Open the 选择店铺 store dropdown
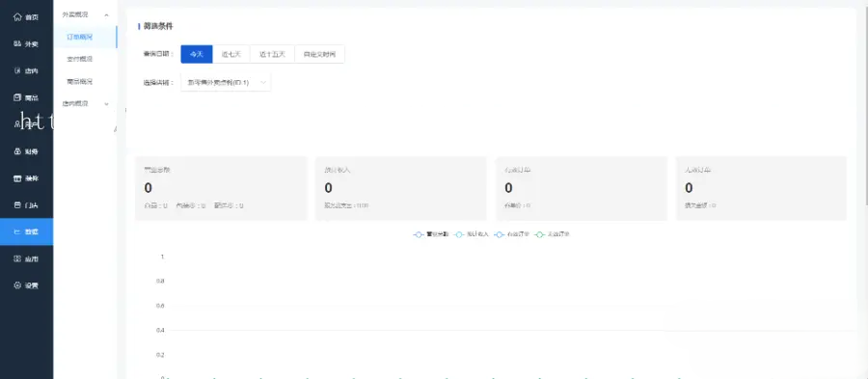 pyautogui.click(x=226, y=82)
